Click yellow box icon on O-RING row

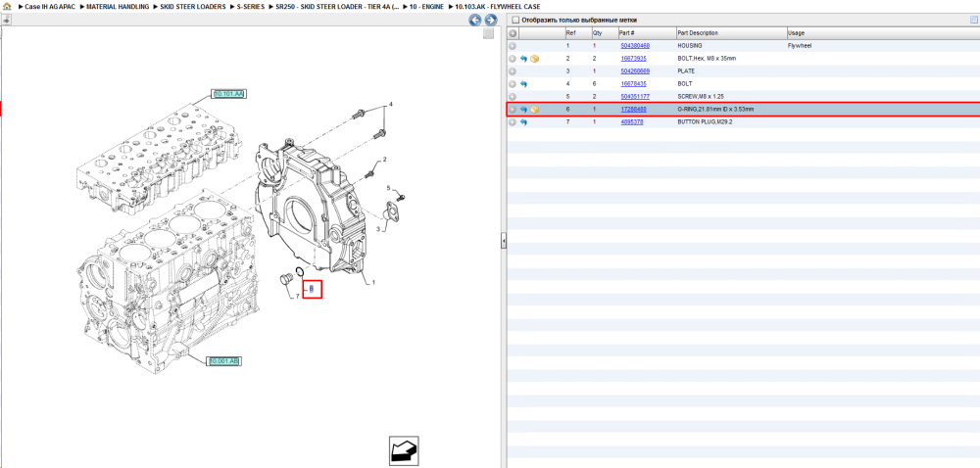tap(534, 110)
